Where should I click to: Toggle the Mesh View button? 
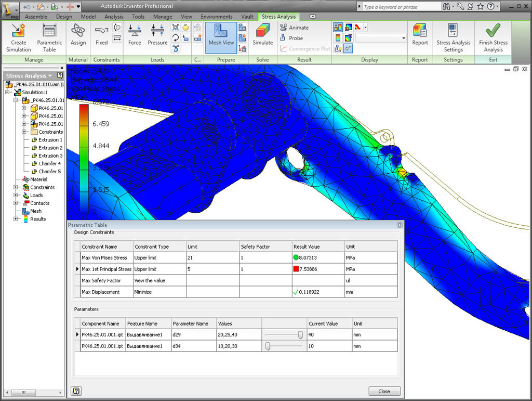coord(221,37)
